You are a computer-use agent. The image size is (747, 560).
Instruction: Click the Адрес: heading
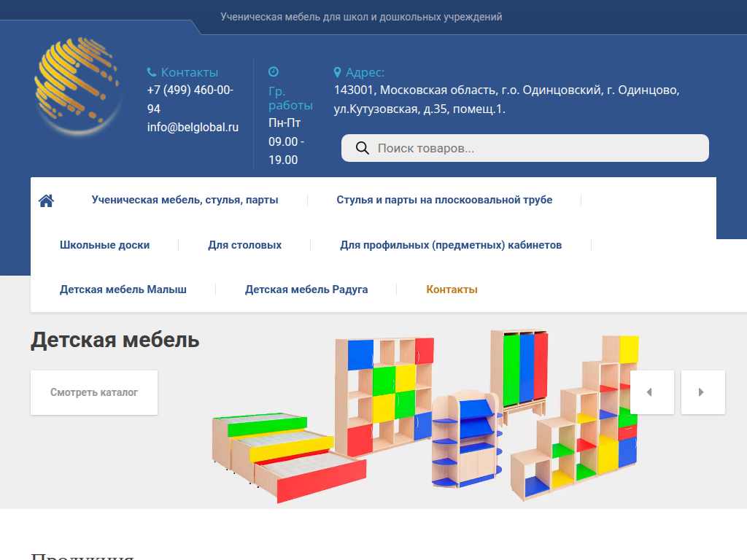365,72
